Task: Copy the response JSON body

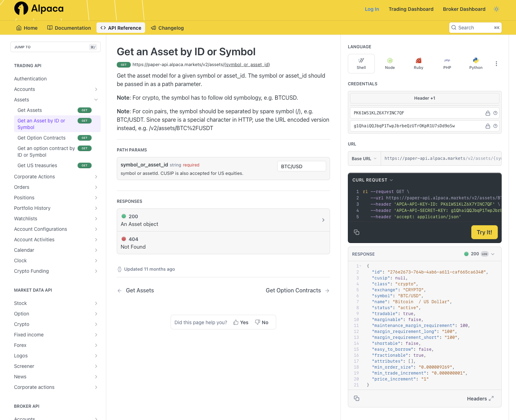Action: (357, 398)
